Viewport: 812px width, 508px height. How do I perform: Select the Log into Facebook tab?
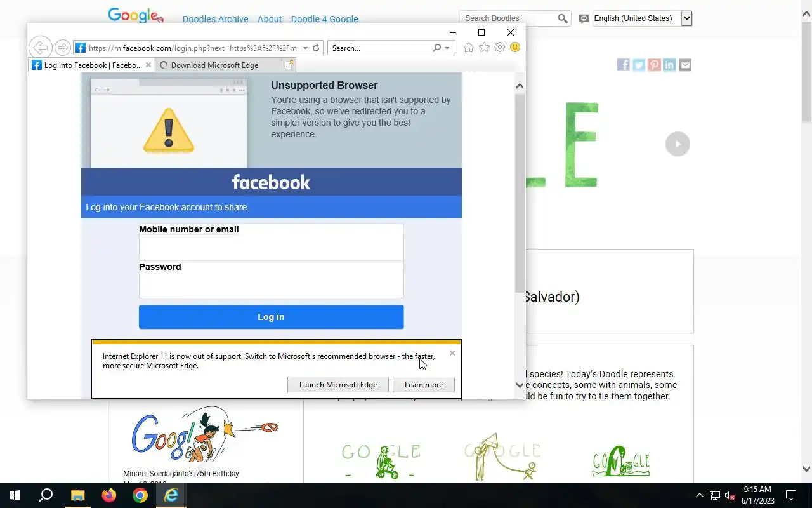click(91, 65)
